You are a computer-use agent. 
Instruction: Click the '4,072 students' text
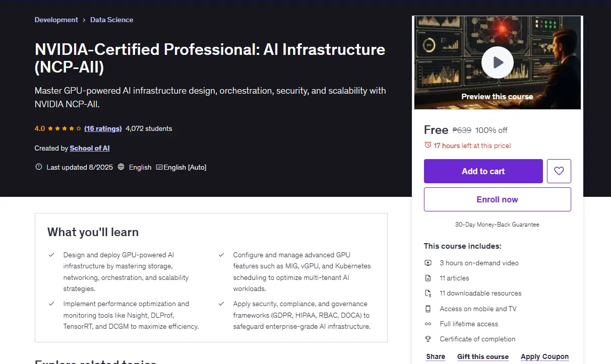(149, 128)
